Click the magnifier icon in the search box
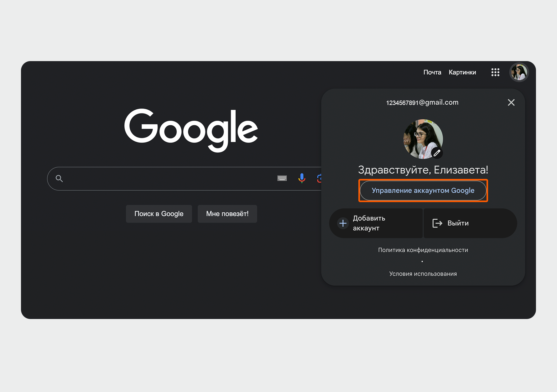This screenshot has height=392, width=557. (59, 179)
